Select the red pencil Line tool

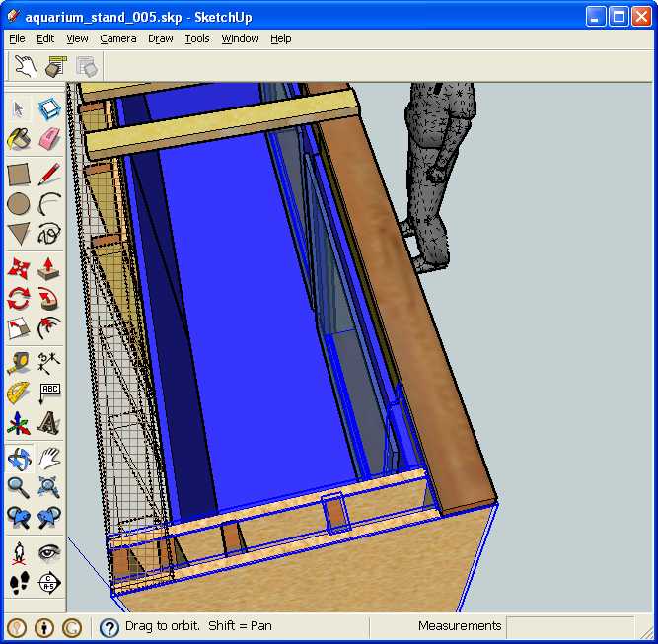(x=49, y=175)
